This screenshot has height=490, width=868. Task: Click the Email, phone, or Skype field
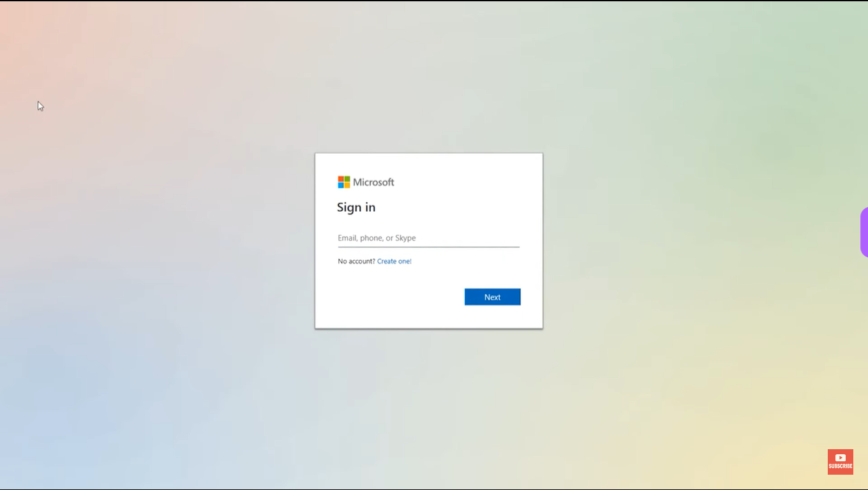(x=428, y=238)
